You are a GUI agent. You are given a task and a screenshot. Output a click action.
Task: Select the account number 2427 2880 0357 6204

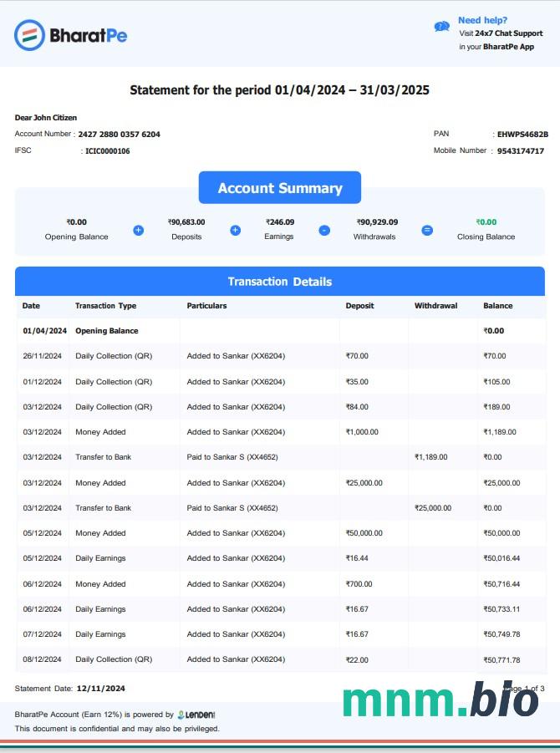(x=119, y=134)
